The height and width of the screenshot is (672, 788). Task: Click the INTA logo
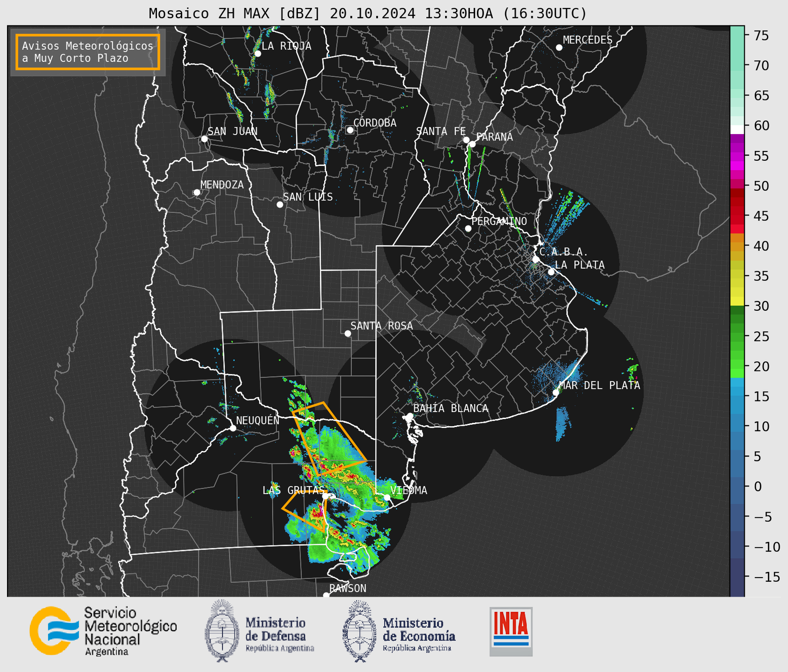click(x=511, y=631)
